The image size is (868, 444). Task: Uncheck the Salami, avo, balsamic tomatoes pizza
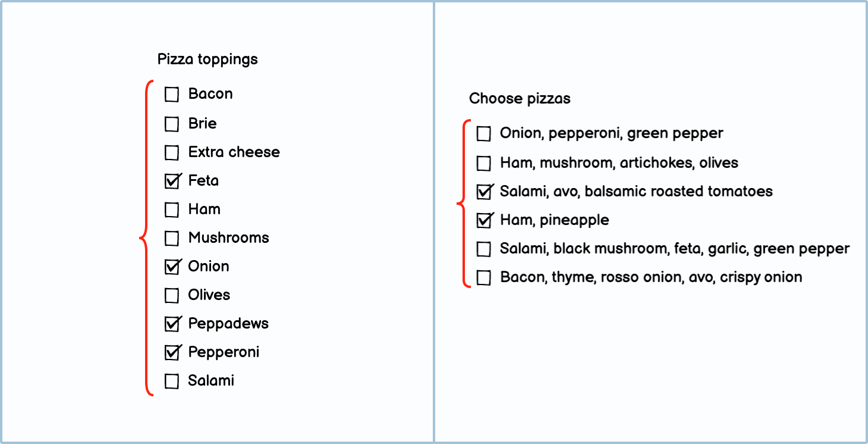point(484,192)
